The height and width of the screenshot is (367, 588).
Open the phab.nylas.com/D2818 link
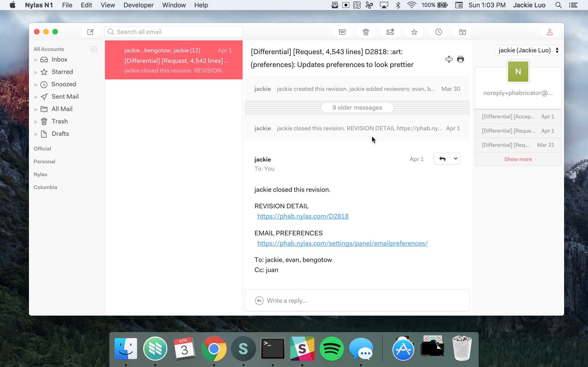coord(303,216)
